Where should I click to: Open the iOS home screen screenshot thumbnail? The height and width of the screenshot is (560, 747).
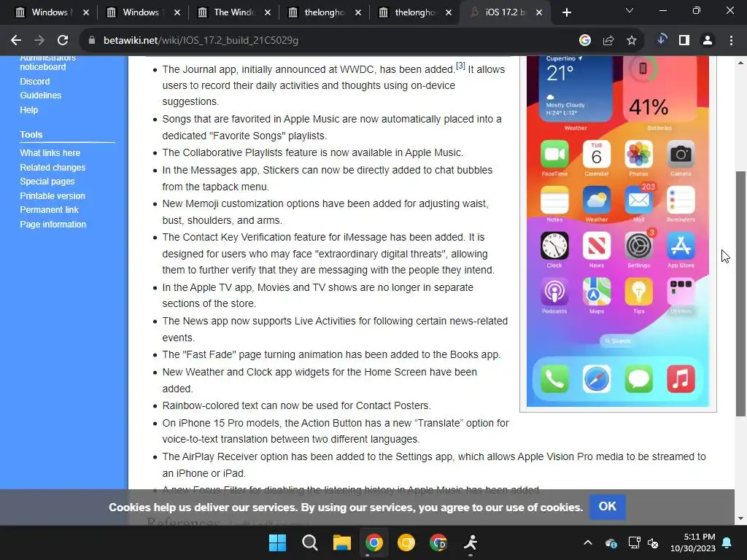click(618, 231)
